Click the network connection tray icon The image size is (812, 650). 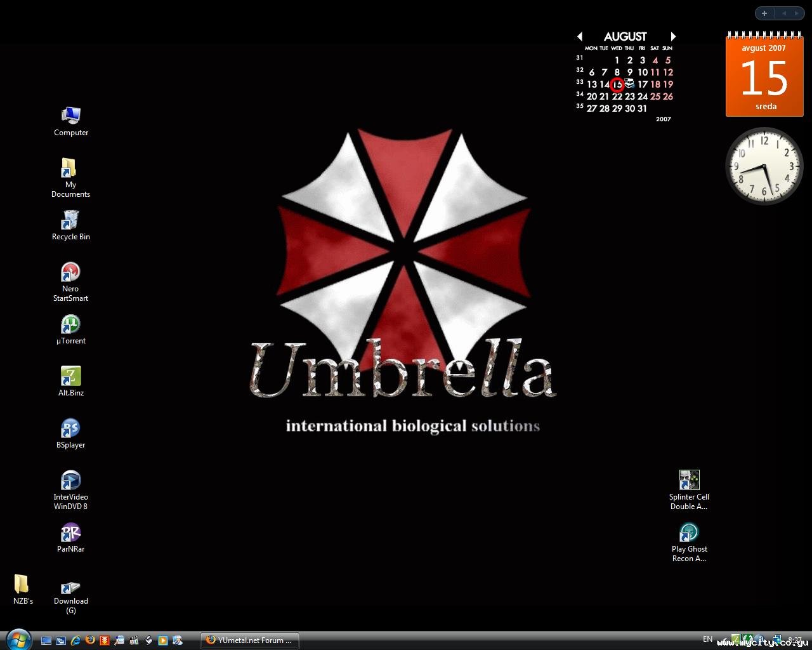[776, 640]
